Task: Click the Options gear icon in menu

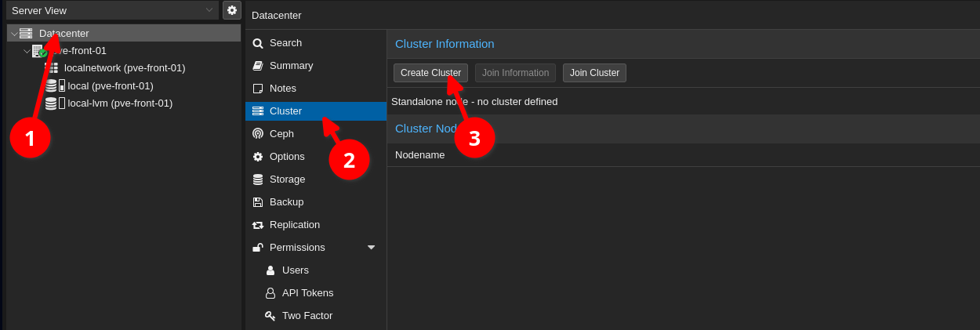Action: (x=258, y=157)
